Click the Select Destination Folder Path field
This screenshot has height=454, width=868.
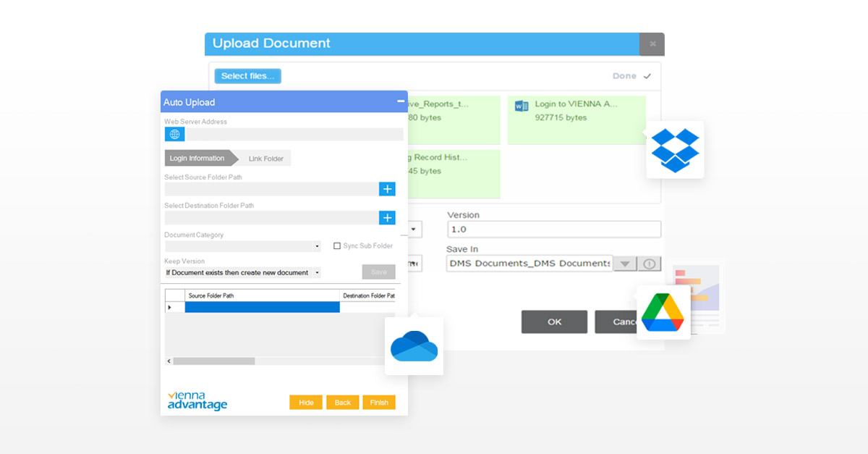click(x=271, y=218)
